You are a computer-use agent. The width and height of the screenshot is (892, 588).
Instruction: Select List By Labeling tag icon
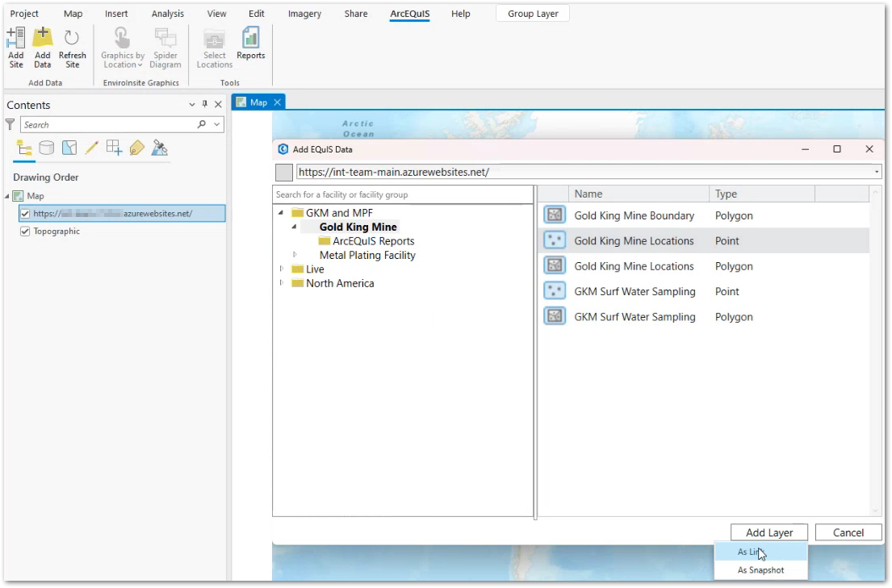(x=137, y=148)
